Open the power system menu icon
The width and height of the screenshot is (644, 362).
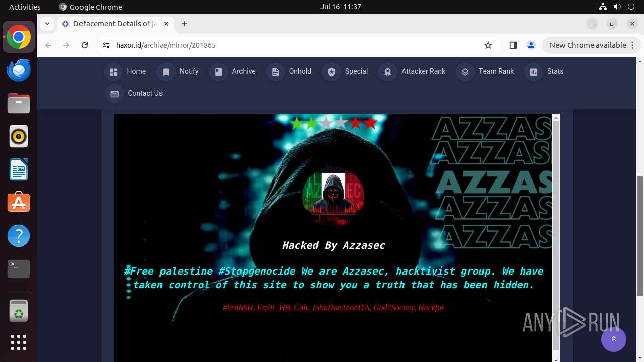(632, 7)
